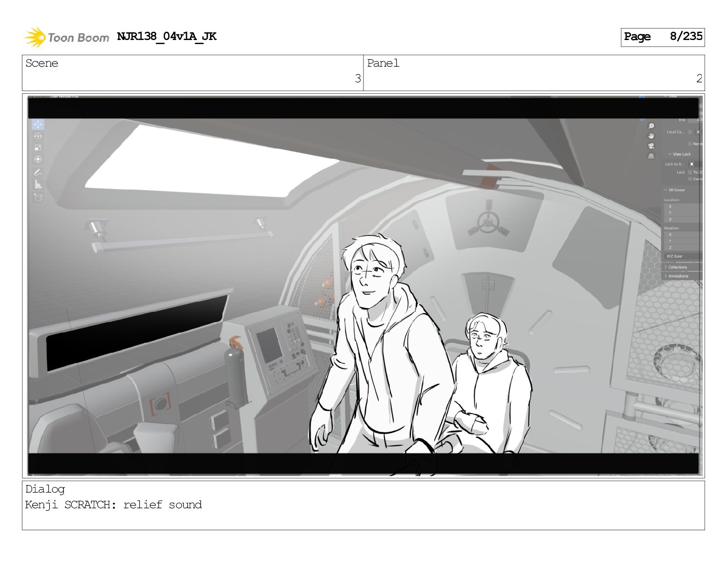Click the Page 8/235 indicator
The width and height of the screenshot is (728, 563).
coord(663,37)
